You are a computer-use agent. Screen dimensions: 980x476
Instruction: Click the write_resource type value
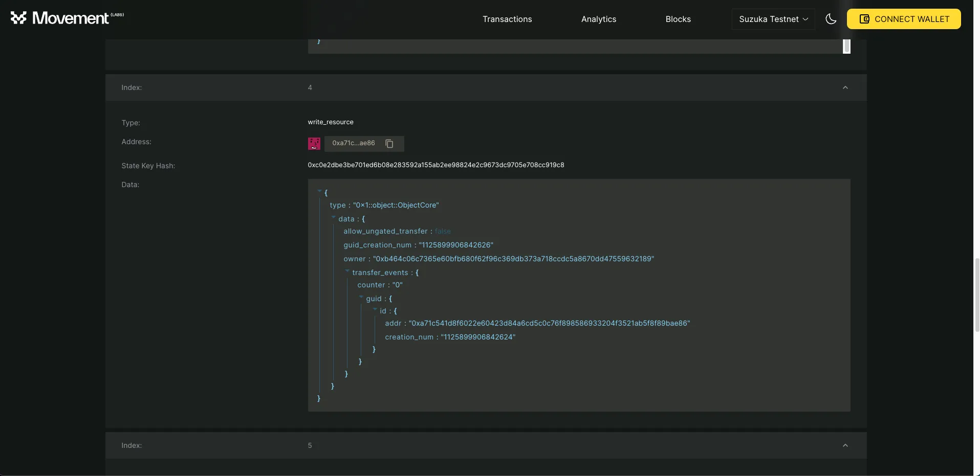pyautogui.click(x=331, y=122)
